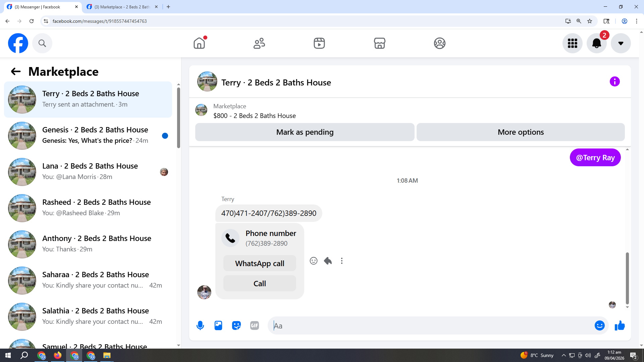Click the More options button

(521, 132)
